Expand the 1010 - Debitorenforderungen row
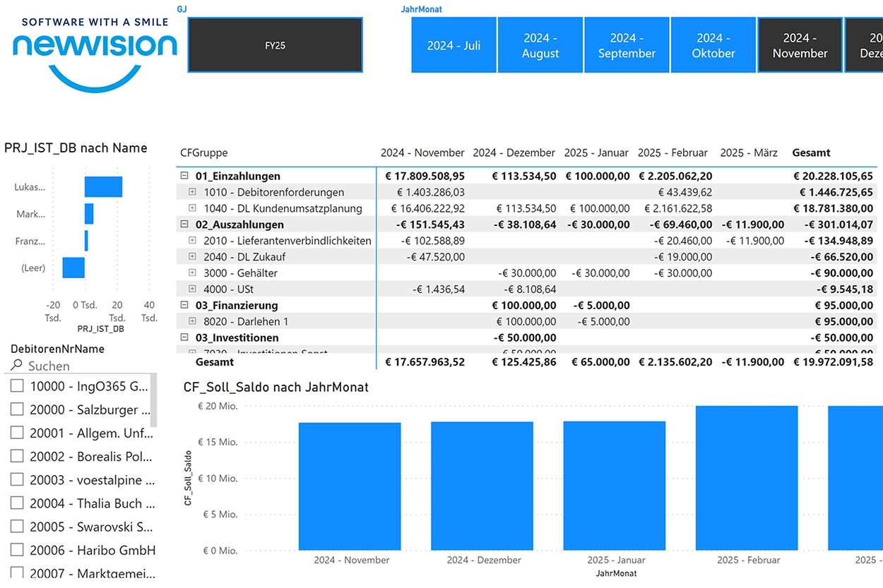883x588 pixels. coord(192,192)
